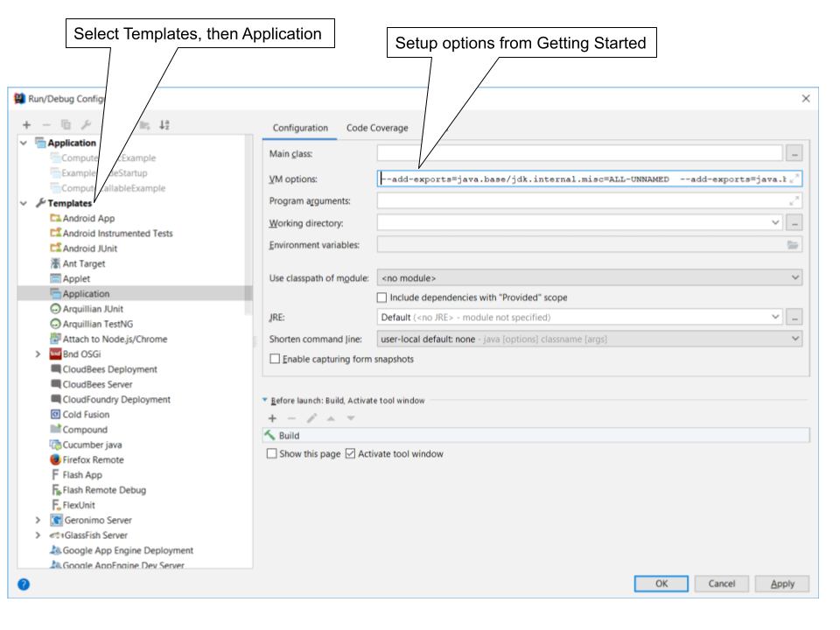Check Include dependencies with Provided scope

coord(381,297)
